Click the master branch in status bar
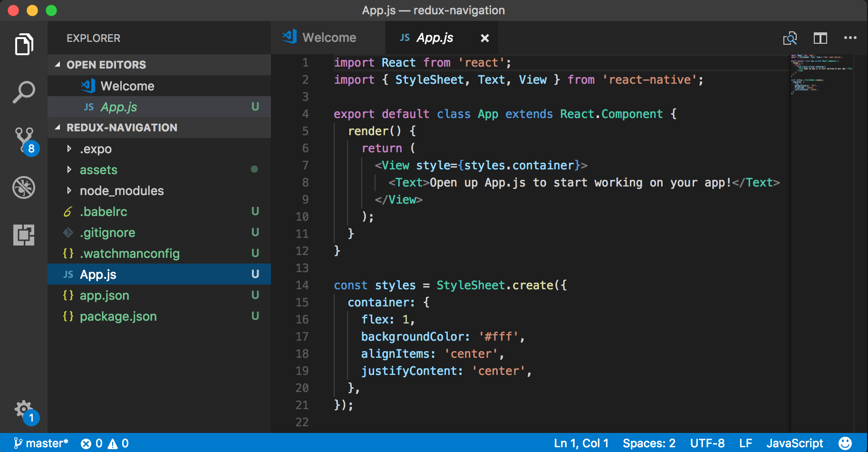 pos(41,443)
